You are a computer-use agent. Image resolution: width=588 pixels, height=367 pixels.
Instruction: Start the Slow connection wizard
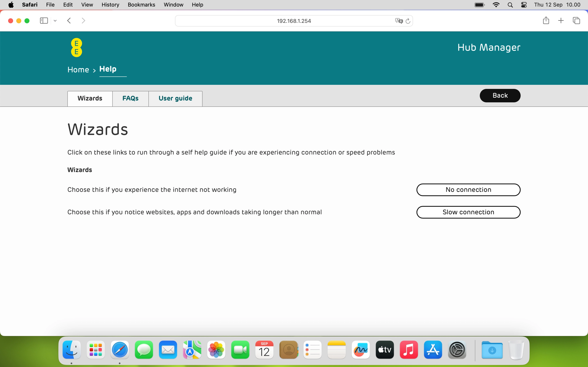coord(468,212)
